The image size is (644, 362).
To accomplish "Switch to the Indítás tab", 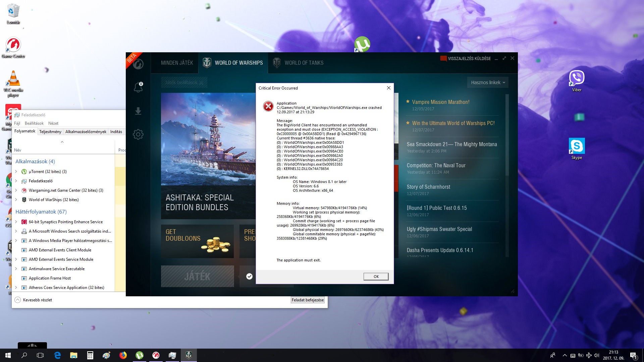I will tap(116, 131).
